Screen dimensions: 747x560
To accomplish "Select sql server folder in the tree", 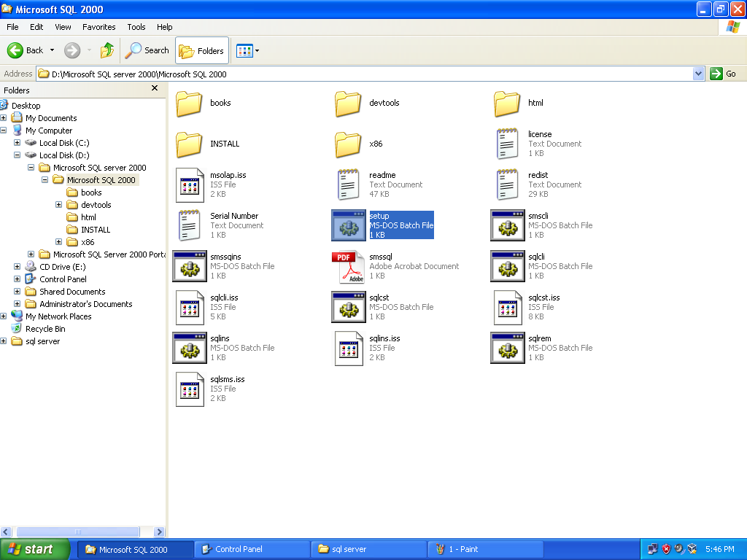I will (x=43, y=341).
